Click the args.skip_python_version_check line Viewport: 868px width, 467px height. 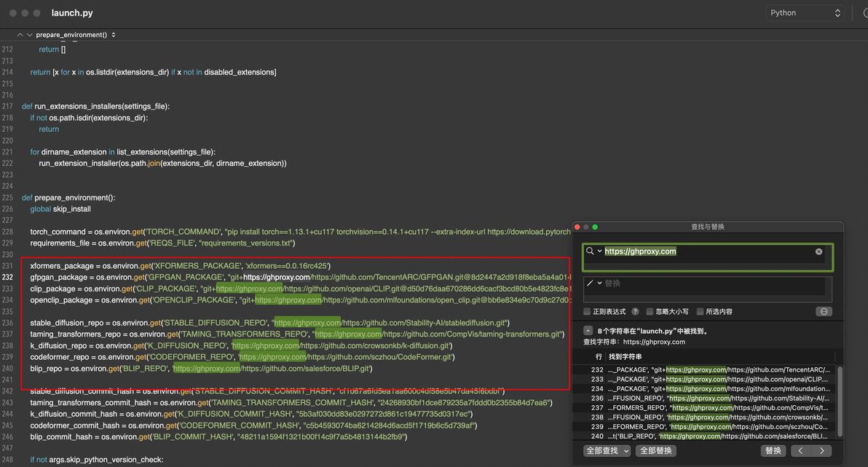(96, 460)
